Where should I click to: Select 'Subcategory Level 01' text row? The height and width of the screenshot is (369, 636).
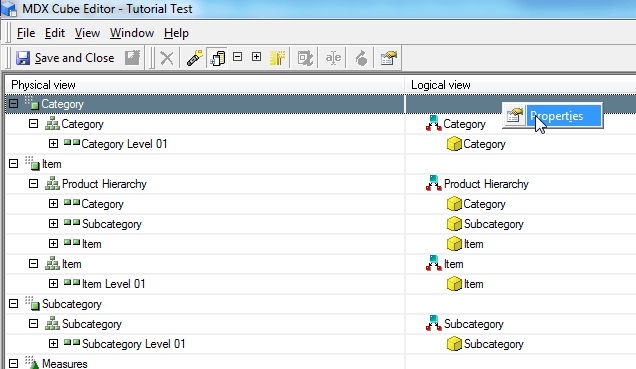point(133,344)
